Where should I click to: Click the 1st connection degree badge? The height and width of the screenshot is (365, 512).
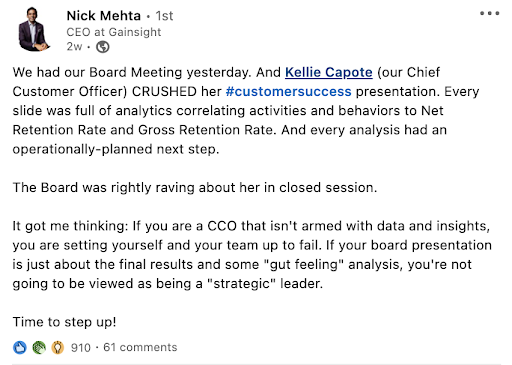click(x=164, y=16)
